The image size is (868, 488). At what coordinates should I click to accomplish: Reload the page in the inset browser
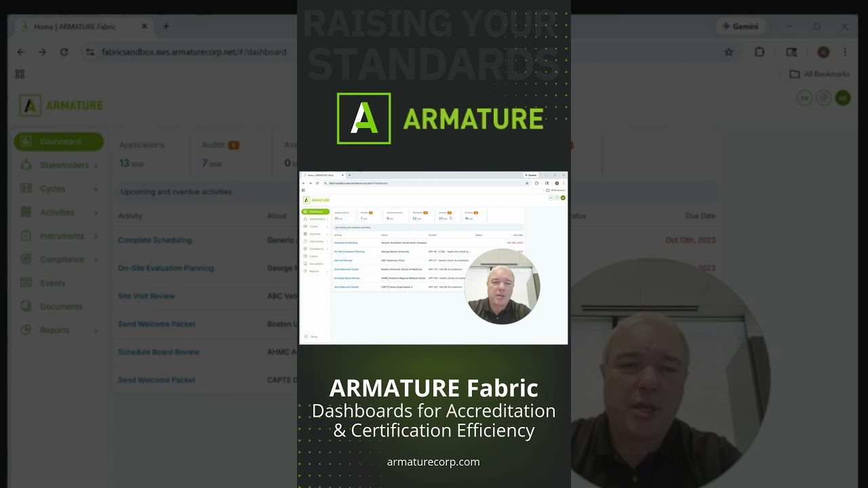317,183
